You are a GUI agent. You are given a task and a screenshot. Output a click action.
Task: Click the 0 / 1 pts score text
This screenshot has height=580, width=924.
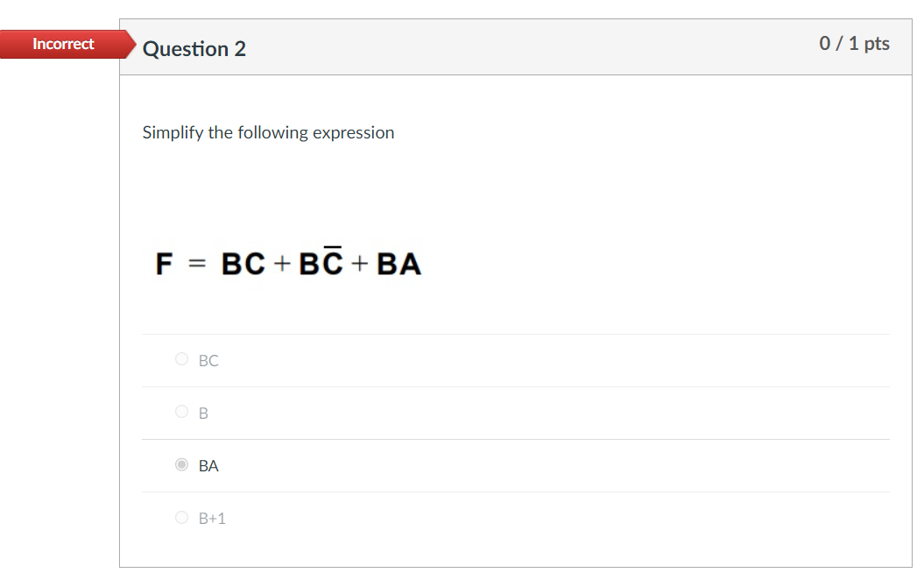[x=854, y=43]
